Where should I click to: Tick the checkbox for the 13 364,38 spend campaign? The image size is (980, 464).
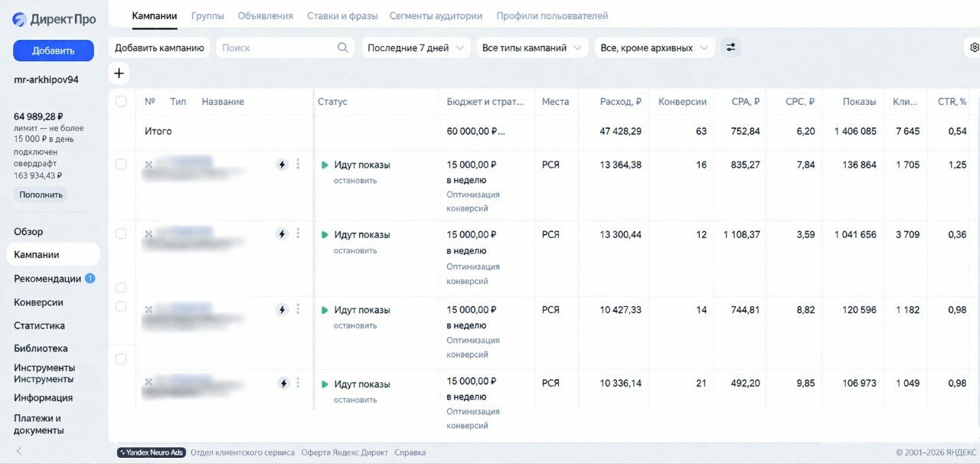(x=121, y=164)
